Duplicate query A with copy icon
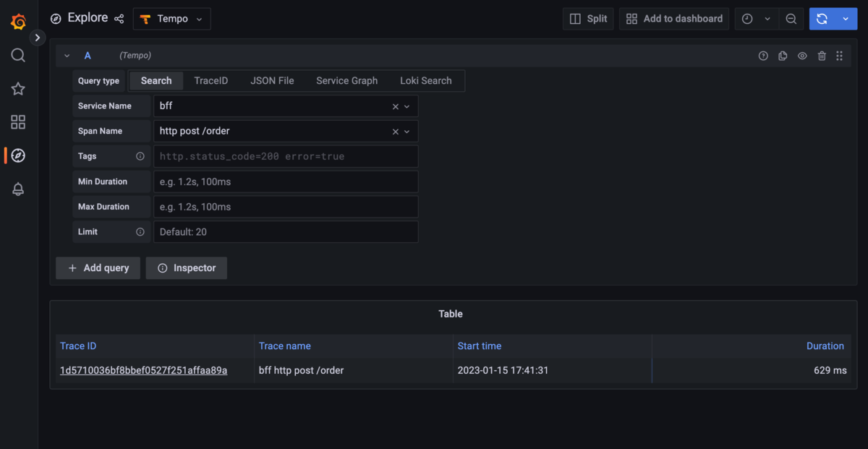 (x=783, y=56)
